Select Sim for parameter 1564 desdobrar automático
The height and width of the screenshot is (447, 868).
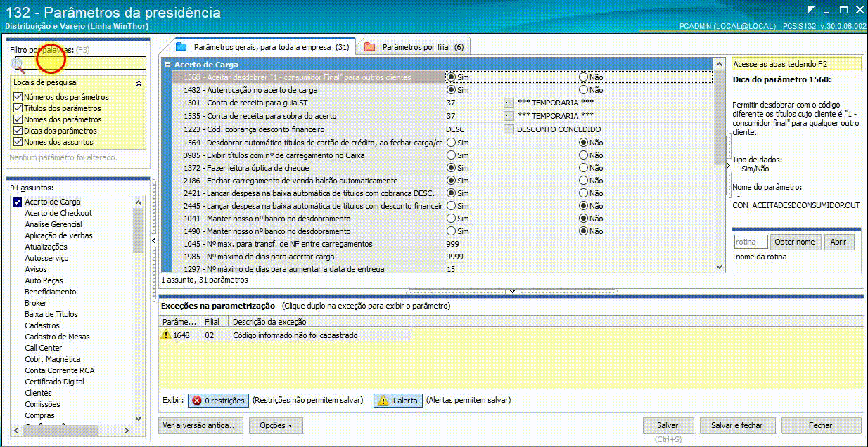[x=451, y=143]
